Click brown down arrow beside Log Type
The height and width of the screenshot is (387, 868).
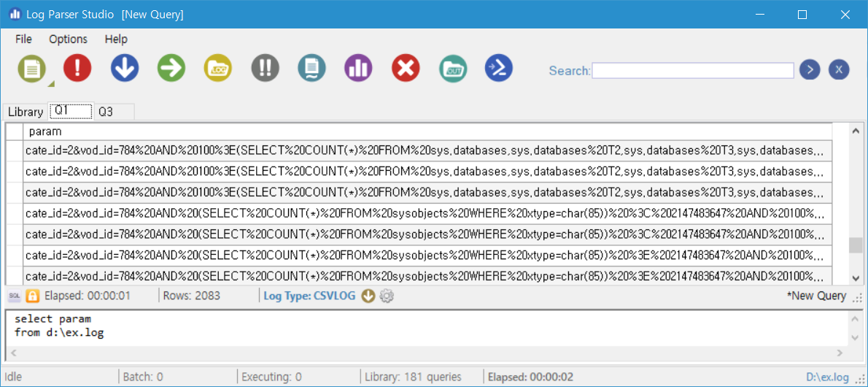coord(368,296)
